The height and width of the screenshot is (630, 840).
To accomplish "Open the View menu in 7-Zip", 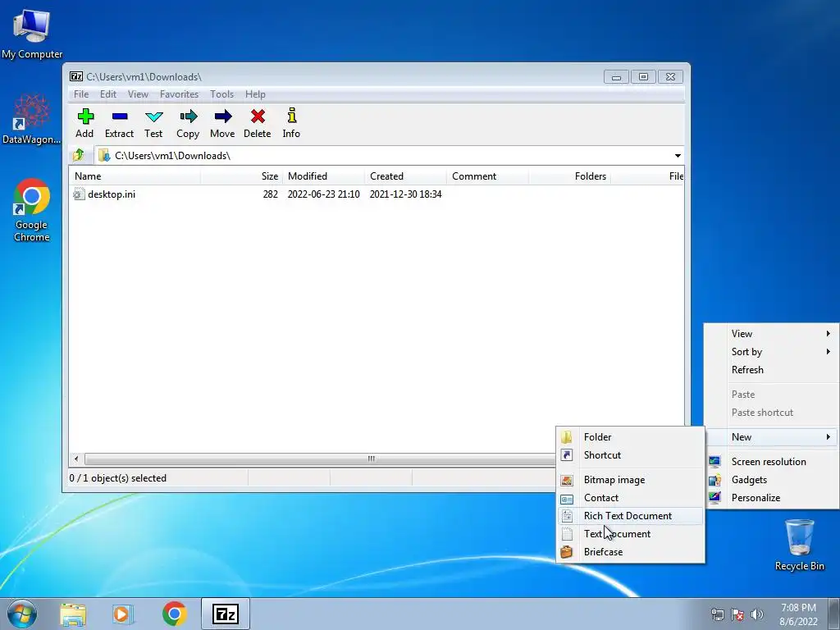I will click(x=138, y=94).
